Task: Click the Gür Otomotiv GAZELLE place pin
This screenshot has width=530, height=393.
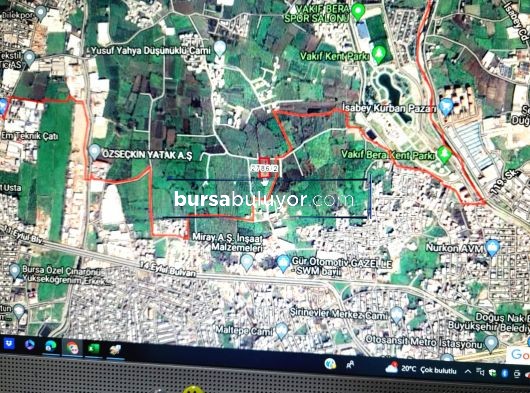Action: (x=283, y=263)
